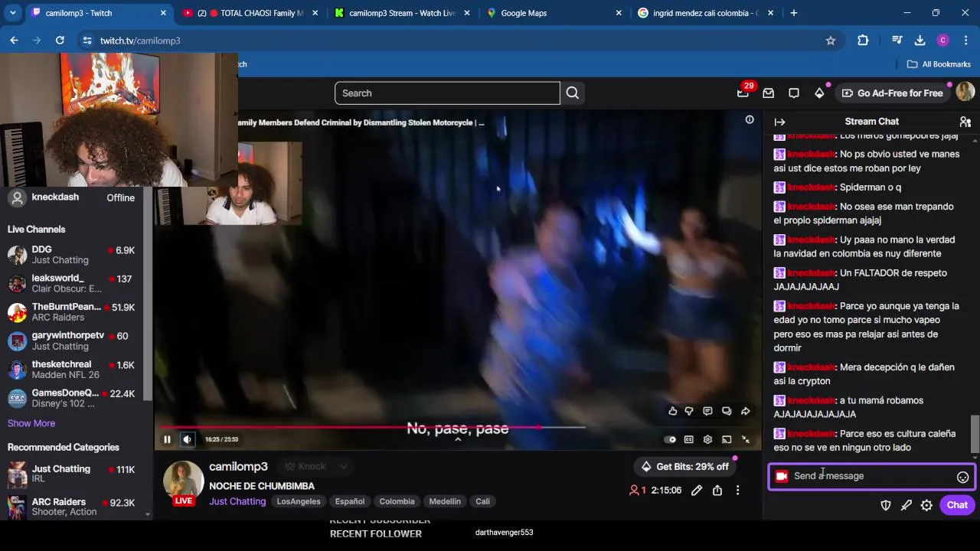Open chat settings gear icon
Viewport: 980px width, 551px height.
pyautogui.click(x=926, y=505)
